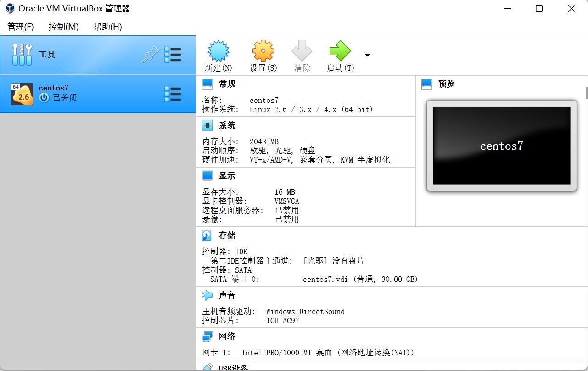Select the centos7 machine OS icon
The width and height of the screenshot is (588, 371).
[22, 94]
